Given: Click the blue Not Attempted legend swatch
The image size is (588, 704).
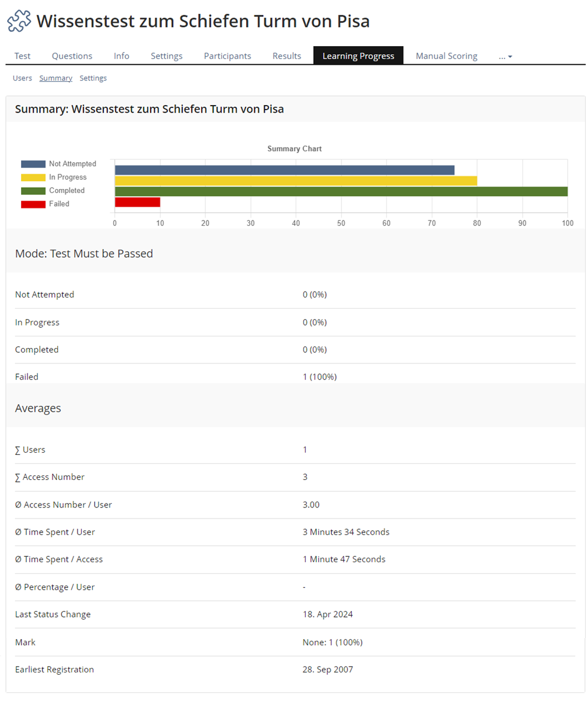Looking at the screenshot, I should pos(33,164).
